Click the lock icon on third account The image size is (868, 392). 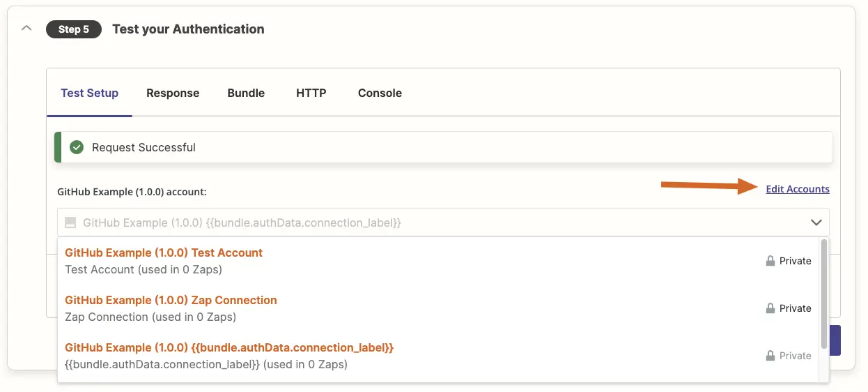770,356
